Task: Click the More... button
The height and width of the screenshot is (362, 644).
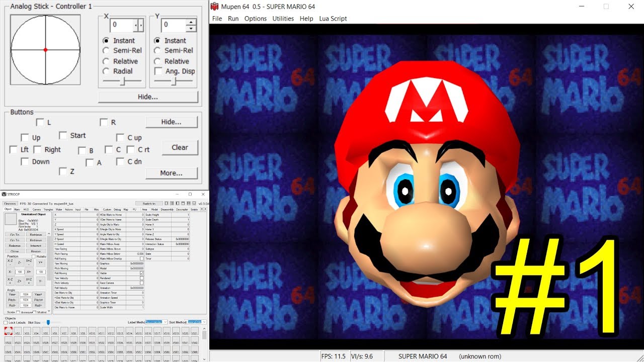Action: click(x=172, y=173)
